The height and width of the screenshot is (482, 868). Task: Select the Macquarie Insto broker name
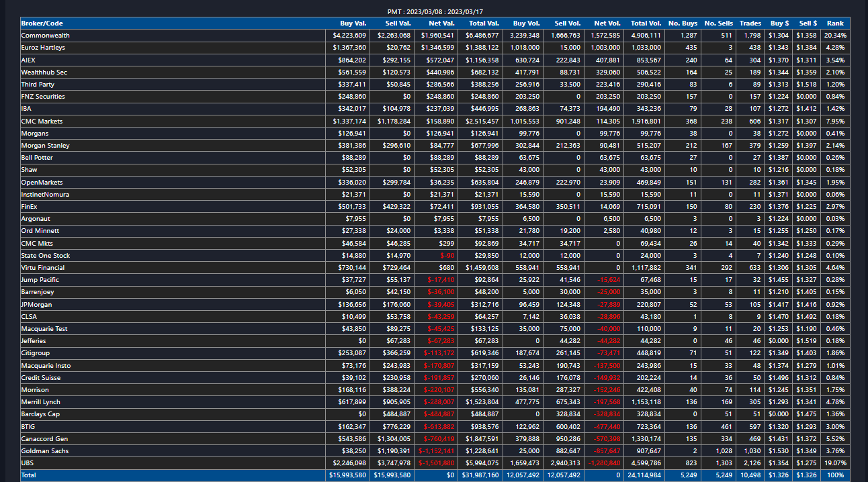click(46, 365)
